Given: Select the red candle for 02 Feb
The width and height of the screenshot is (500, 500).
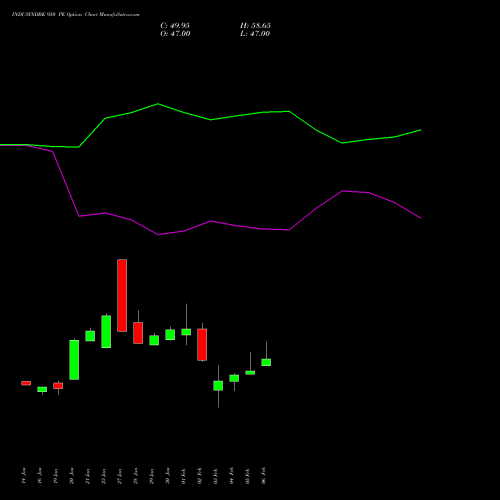Looking at the screenshot, I should coord(202,345).
